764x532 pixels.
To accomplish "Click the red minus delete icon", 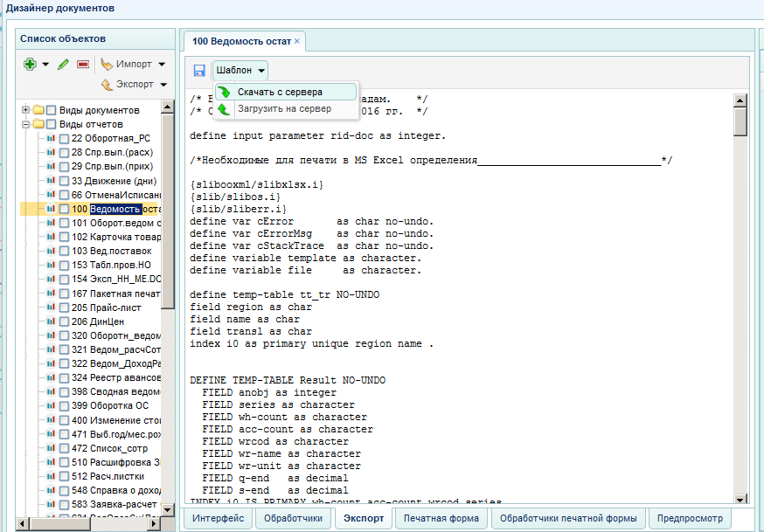I will pos(83,65).
